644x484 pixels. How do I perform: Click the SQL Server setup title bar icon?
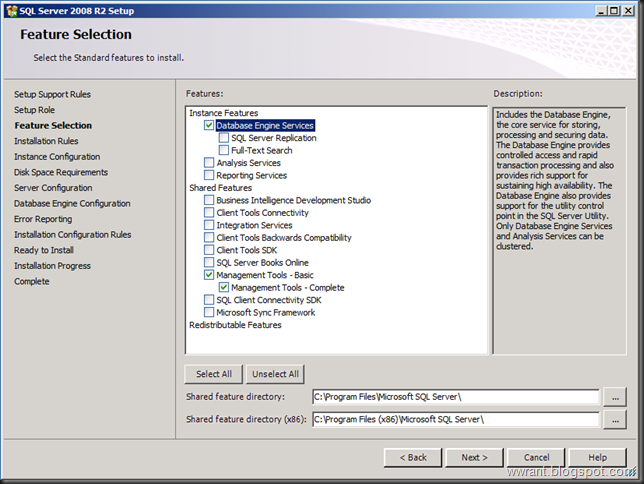[12, 11]
